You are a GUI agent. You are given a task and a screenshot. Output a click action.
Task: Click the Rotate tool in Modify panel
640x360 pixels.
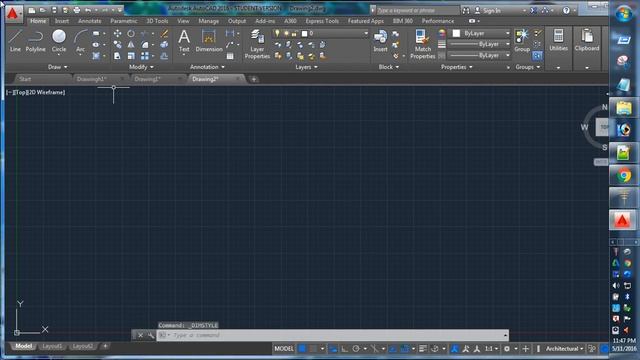click(x=131, y=33)
